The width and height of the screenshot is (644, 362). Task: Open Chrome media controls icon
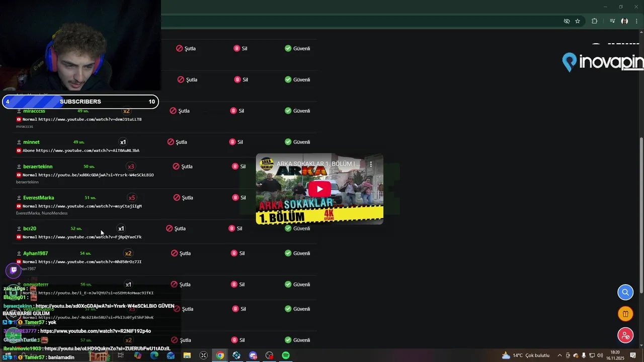(612, 21)
